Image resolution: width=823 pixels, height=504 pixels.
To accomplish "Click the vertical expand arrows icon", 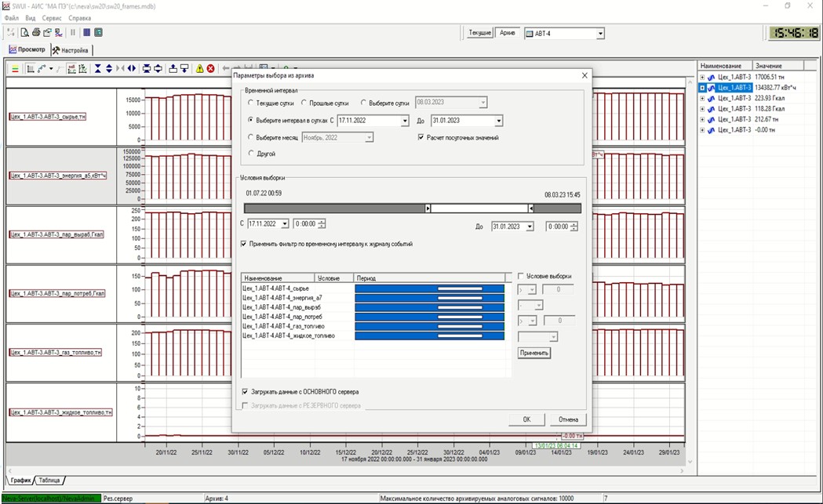I will click(x=108, y=69).
